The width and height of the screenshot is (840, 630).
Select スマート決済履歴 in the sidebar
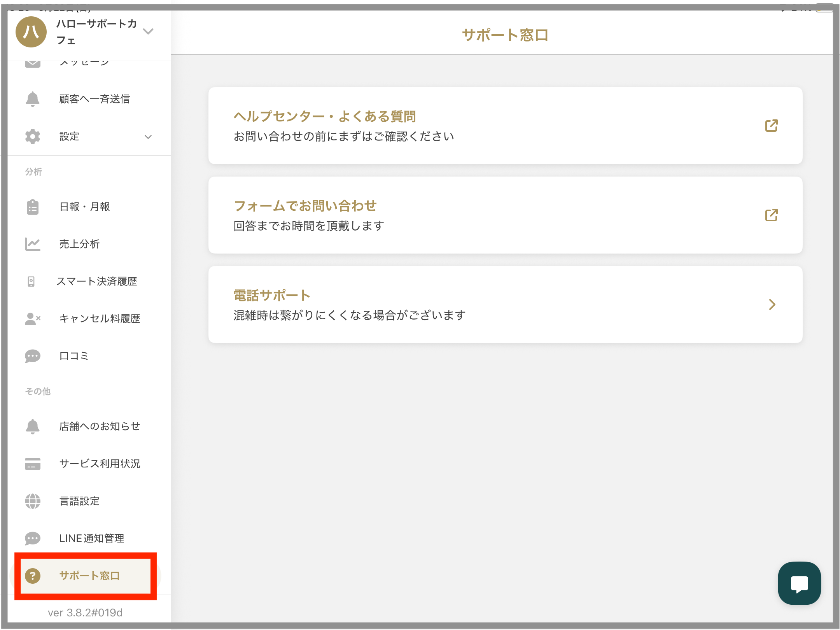point(96,282)
